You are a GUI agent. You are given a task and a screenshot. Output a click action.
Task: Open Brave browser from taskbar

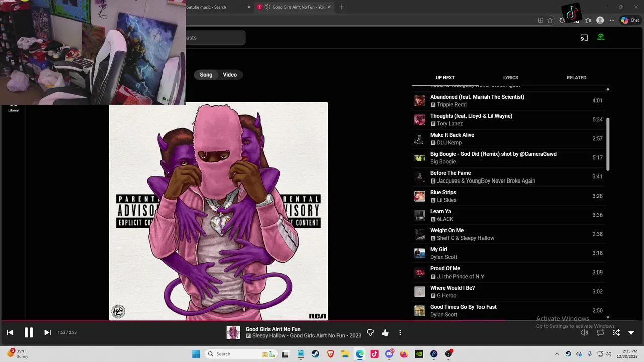(x=330, y=354)
